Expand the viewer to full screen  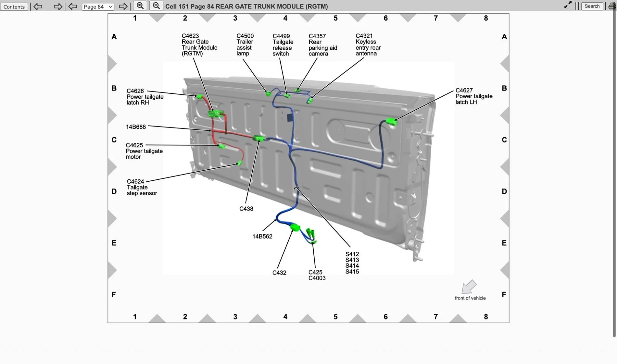pos(568,5)
